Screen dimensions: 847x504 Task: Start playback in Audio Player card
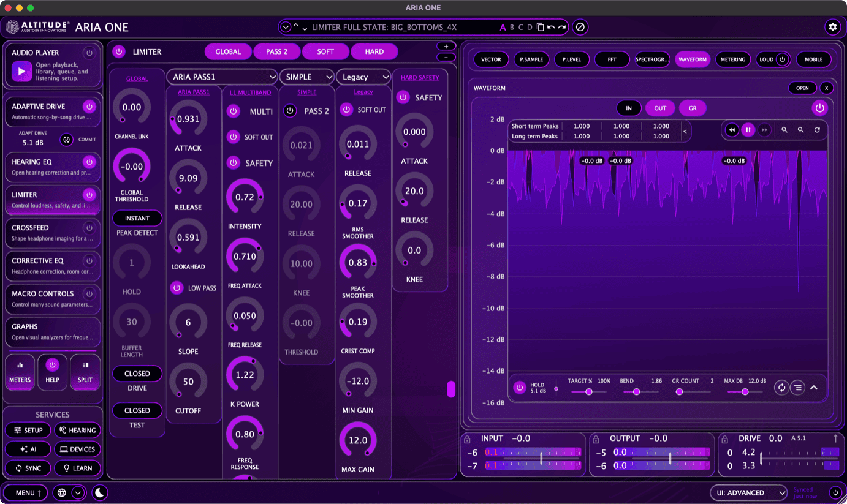click(21, 72)
